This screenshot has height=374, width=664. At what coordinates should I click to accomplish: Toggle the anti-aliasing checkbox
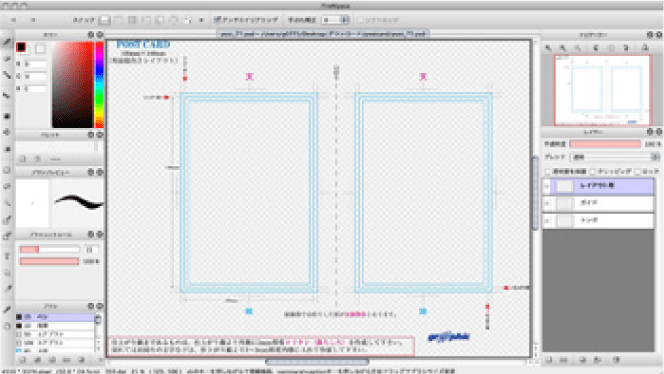217,19
